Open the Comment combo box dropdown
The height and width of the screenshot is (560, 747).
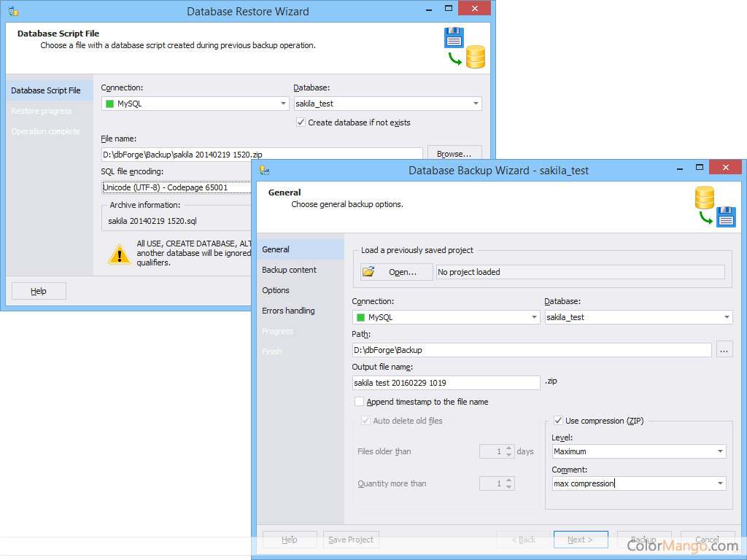click(721, 483)
